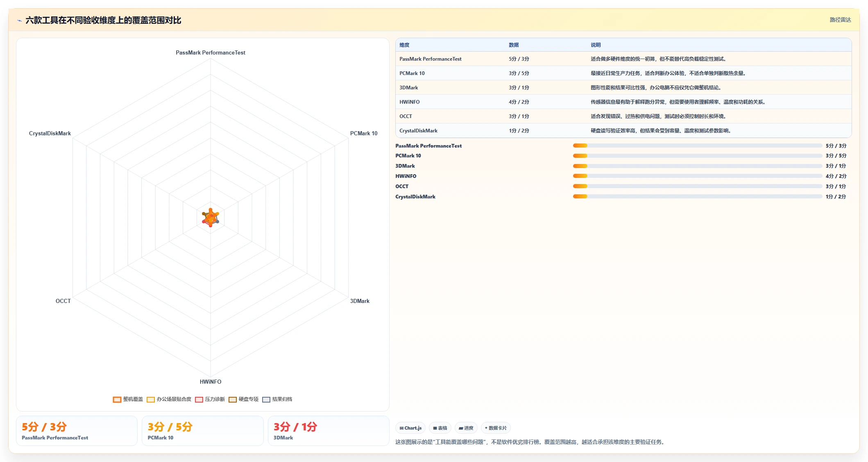
Task: Click the 进度 tag chip
Action: [466, 428]
